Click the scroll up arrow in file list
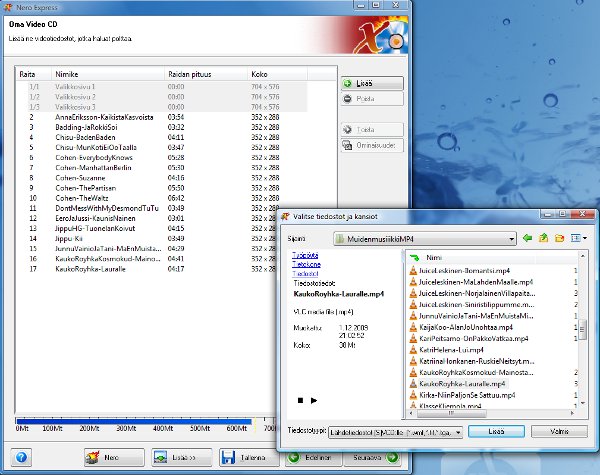This screenshot has width=600, height=475. pyautogui.click(x=583, y=256)
